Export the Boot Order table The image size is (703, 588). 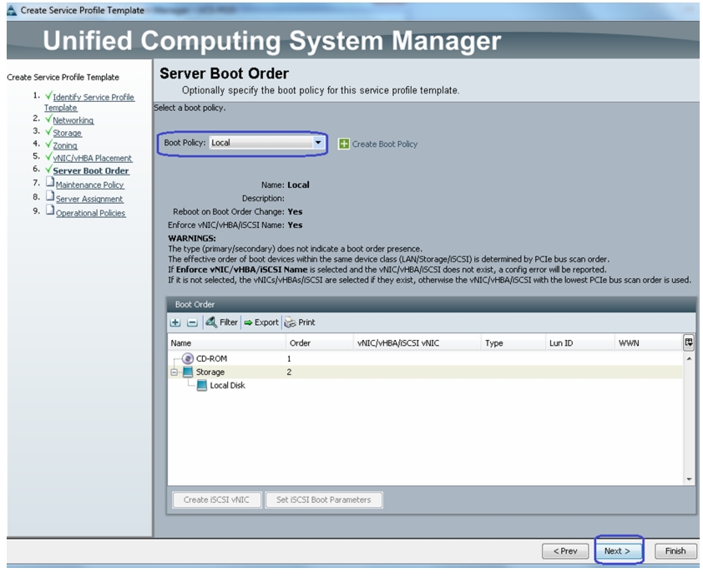click(x=261, y=322)
